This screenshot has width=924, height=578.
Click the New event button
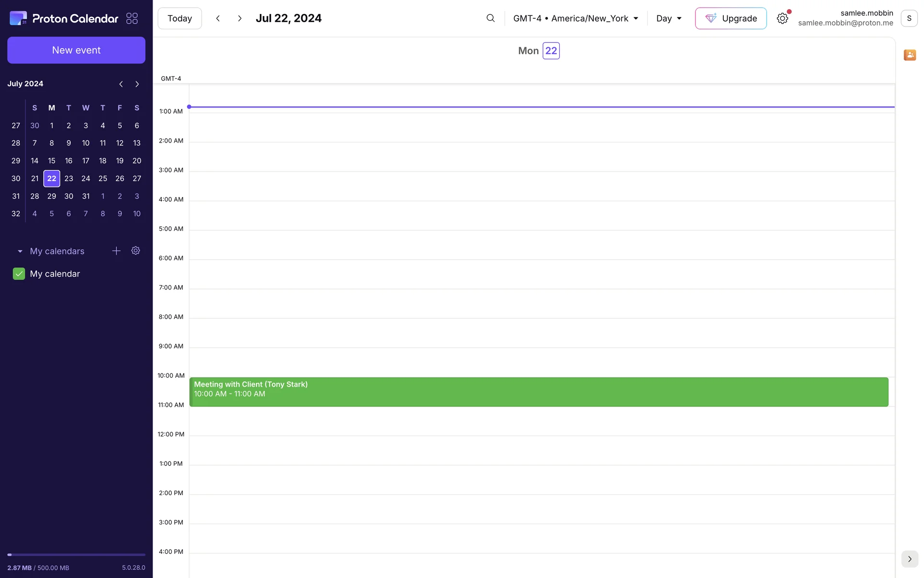76,50
